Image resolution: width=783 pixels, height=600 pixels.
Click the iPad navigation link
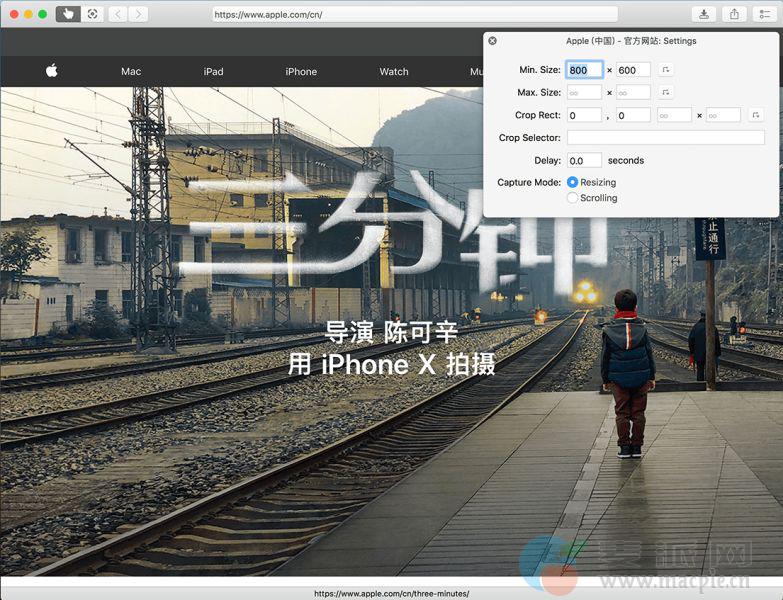213,71
